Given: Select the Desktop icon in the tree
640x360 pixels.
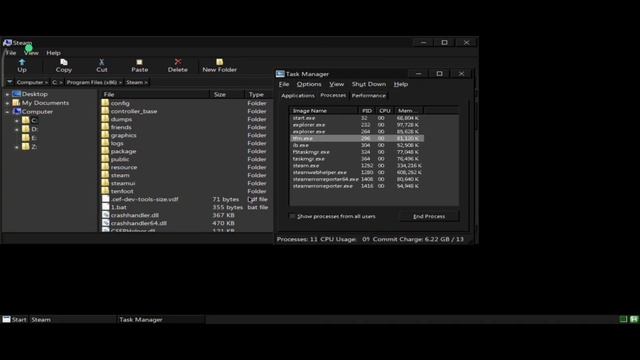Looking at the screenshot, I should (x=16, y=94).
